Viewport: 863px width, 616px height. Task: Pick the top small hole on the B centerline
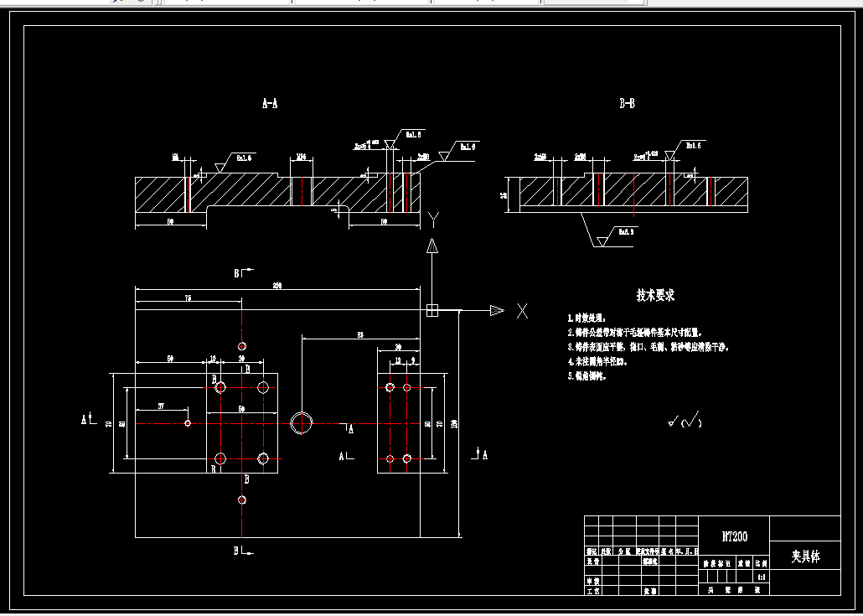coord(241,346)
